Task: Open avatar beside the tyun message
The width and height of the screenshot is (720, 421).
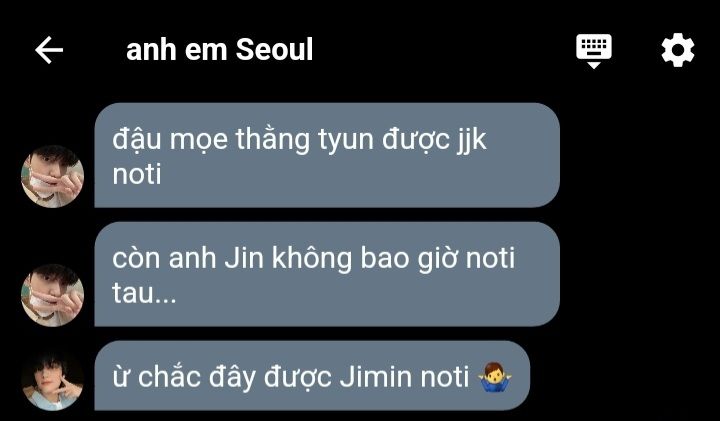Action: [52, 176]
